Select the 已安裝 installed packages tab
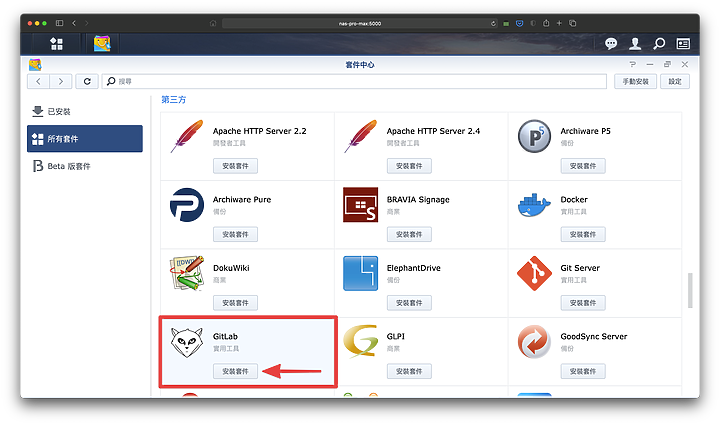The image size is (720, 425). pyautogui.click(x=85, y=112)
